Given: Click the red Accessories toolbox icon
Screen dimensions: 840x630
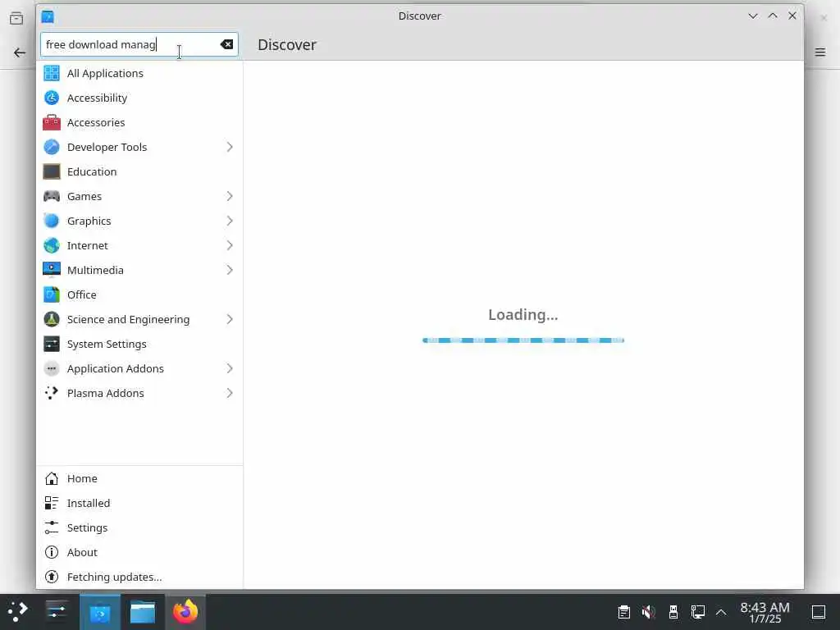Looking at the screenshot, I should click(x=52, y=122).
